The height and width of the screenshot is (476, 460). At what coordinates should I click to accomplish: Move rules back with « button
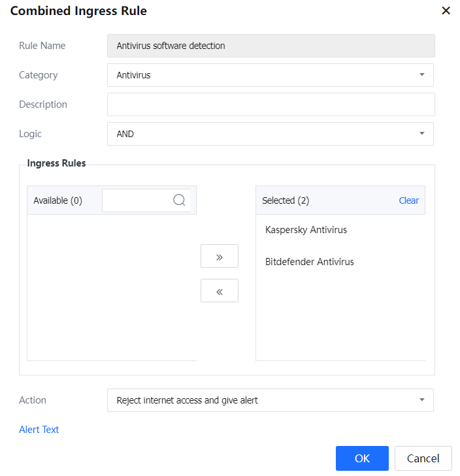point(219,291)
